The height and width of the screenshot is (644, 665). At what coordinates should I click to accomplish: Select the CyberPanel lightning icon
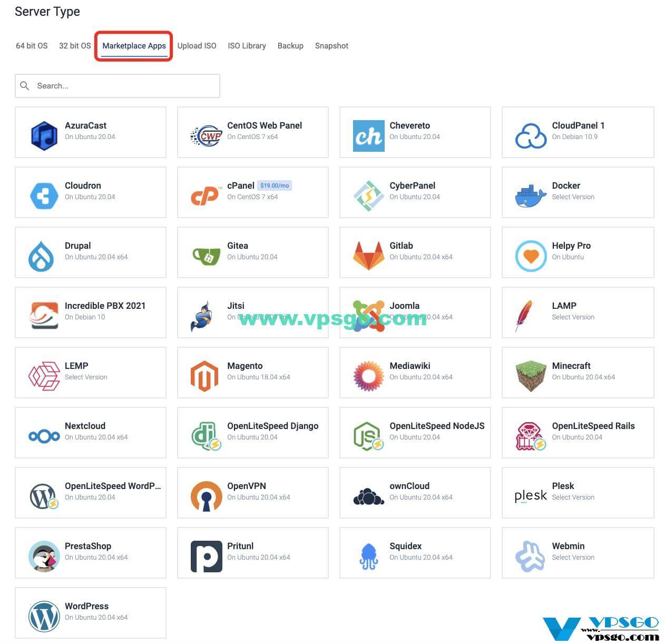pyautogui.click(x=369, y=196)
